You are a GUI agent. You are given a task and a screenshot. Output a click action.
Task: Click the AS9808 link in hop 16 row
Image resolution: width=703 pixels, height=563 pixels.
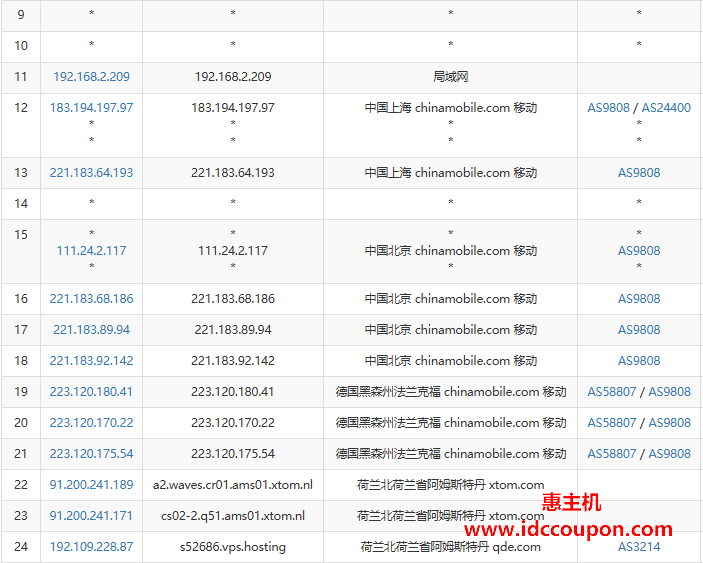[x=639, y=298]
